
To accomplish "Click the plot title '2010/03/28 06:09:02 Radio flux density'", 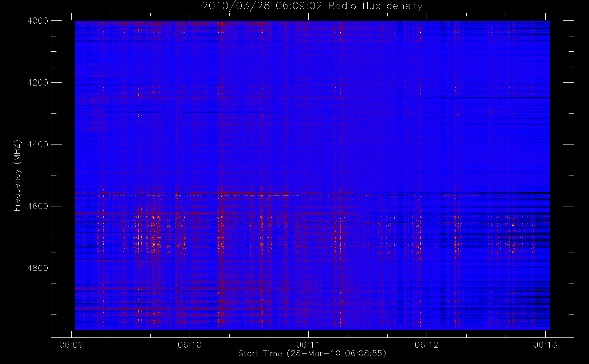I will pos(312,6).
